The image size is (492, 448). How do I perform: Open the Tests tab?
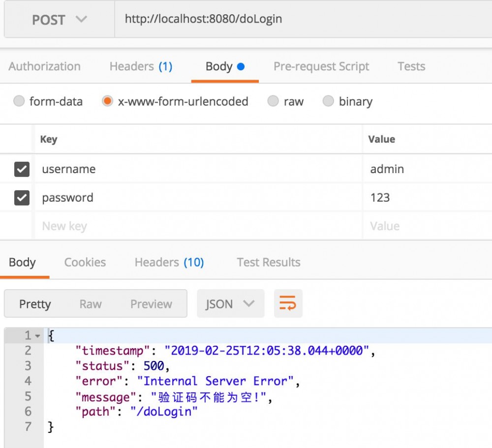(x=411, y=66)
